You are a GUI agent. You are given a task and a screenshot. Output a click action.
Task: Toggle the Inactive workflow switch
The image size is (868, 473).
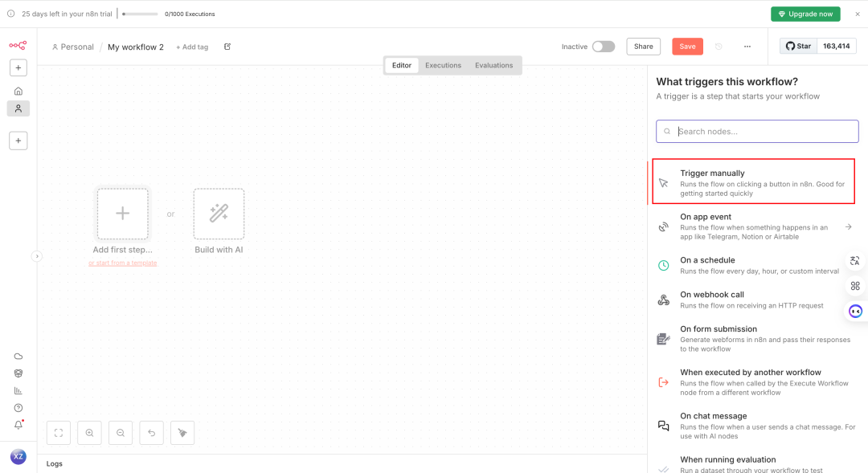click(x=604, y=47)
